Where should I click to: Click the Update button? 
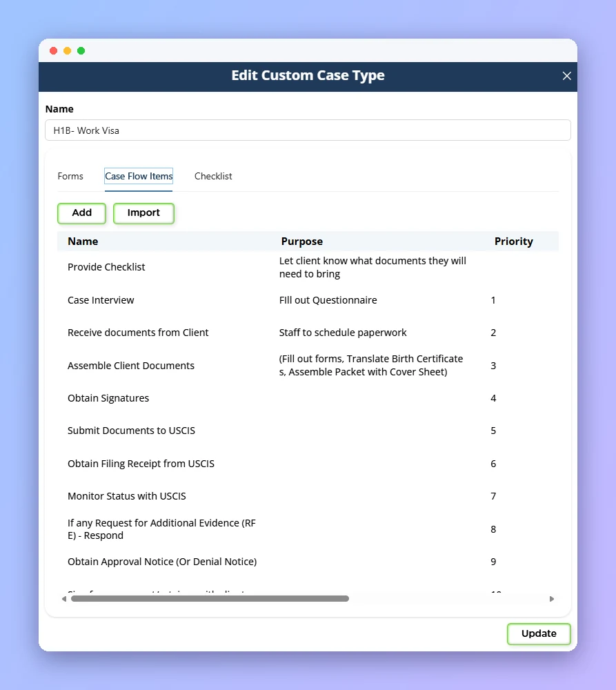tap(539, 633)
